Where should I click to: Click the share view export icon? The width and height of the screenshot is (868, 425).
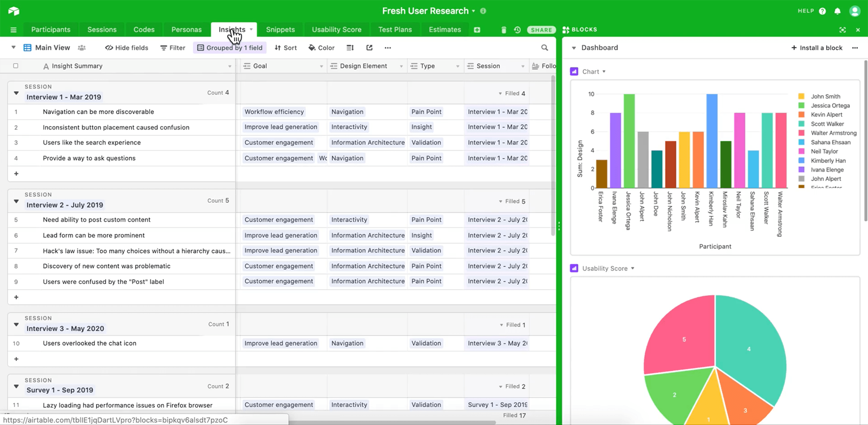[x=369, y=48]
